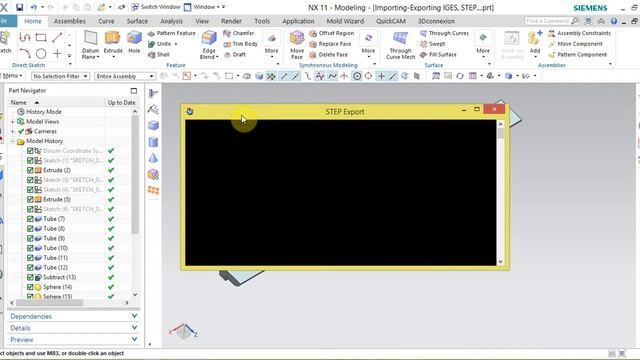Viewport: 640px width, 360px height.
Task: Uncheck the Extrude (2) feature checkbox
Action: tap(30, 170)
